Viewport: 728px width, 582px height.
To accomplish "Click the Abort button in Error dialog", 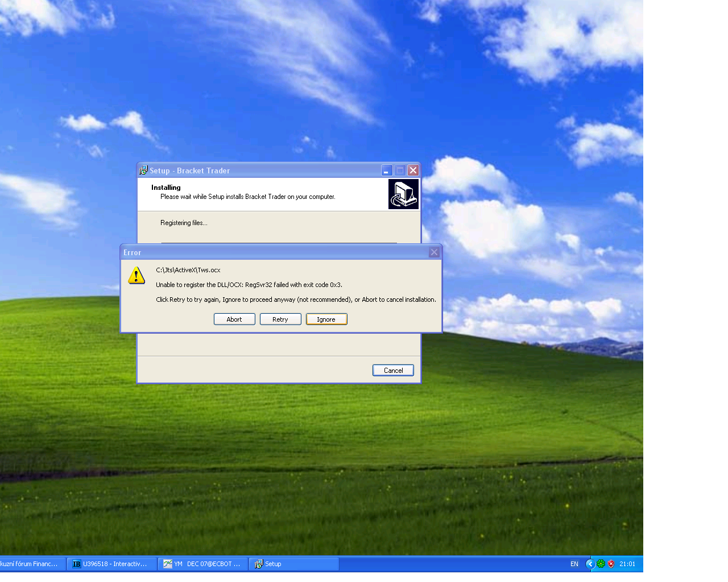I will pyautogui.click(x=234, y=319).
